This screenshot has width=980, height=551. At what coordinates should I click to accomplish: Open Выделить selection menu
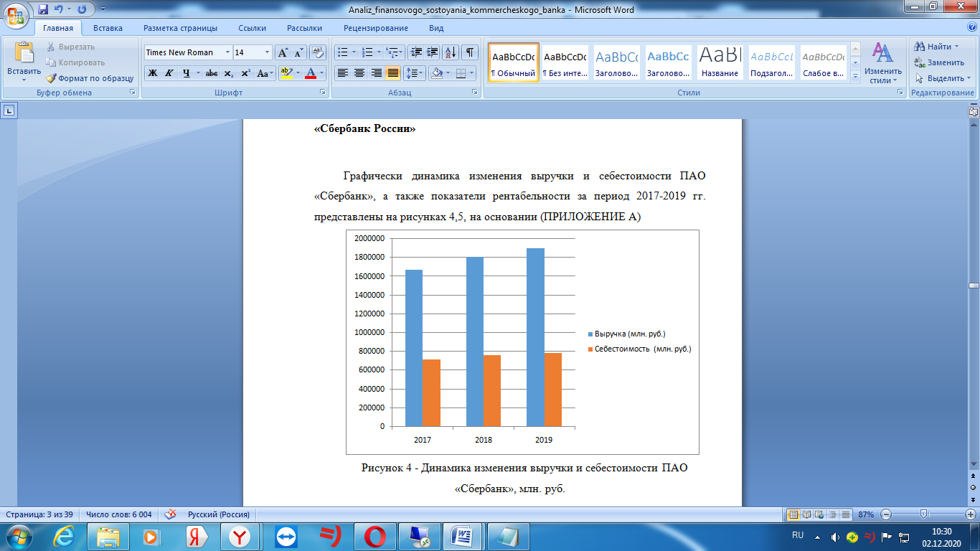pos(942,78)
